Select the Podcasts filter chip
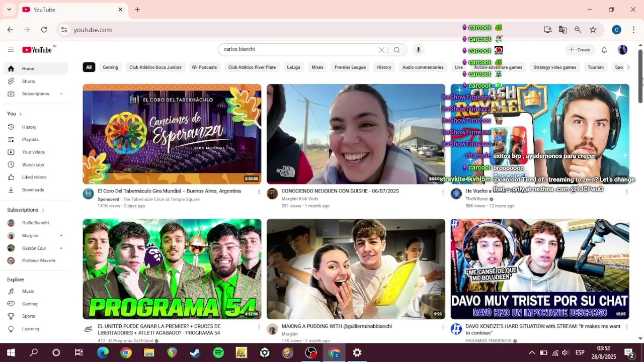The width and height of the screenshot is (644, 362). pyautogui.click(x=204, y=67)
